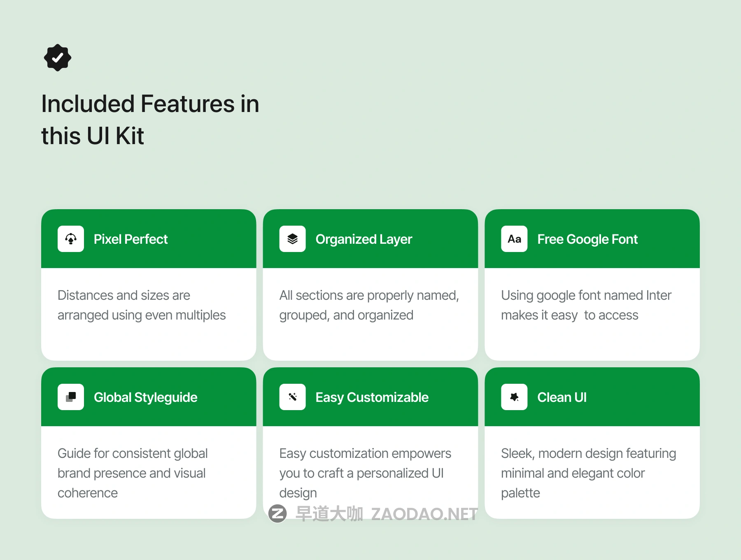Click the Easy Customizable magic wand icon
741x560 pixels.
(x=292, y=397)
